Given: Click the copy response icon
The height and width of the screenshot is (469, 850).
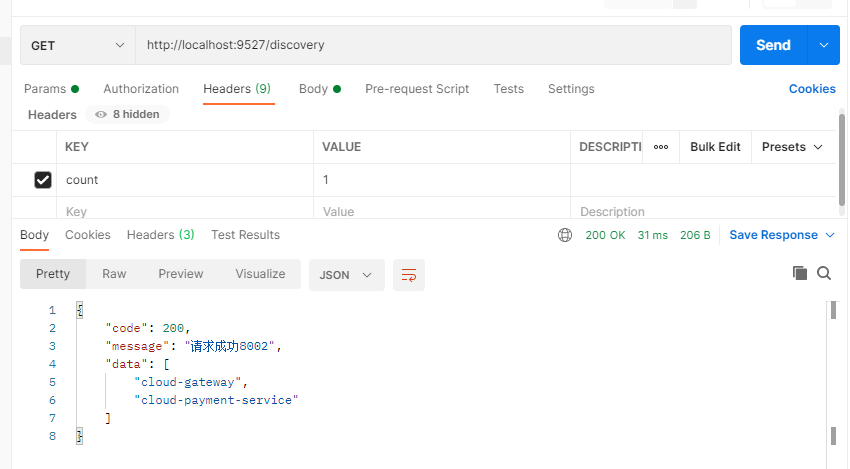Looking at the screenshot, I should point(800,273).
